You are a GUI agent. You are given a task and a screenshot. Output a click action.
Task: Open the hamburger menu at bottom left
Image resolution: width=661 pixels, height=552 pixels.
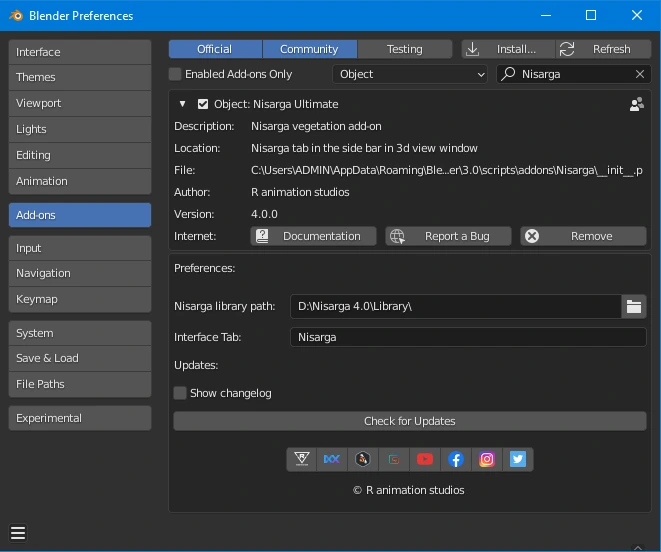tap(18, 533)
